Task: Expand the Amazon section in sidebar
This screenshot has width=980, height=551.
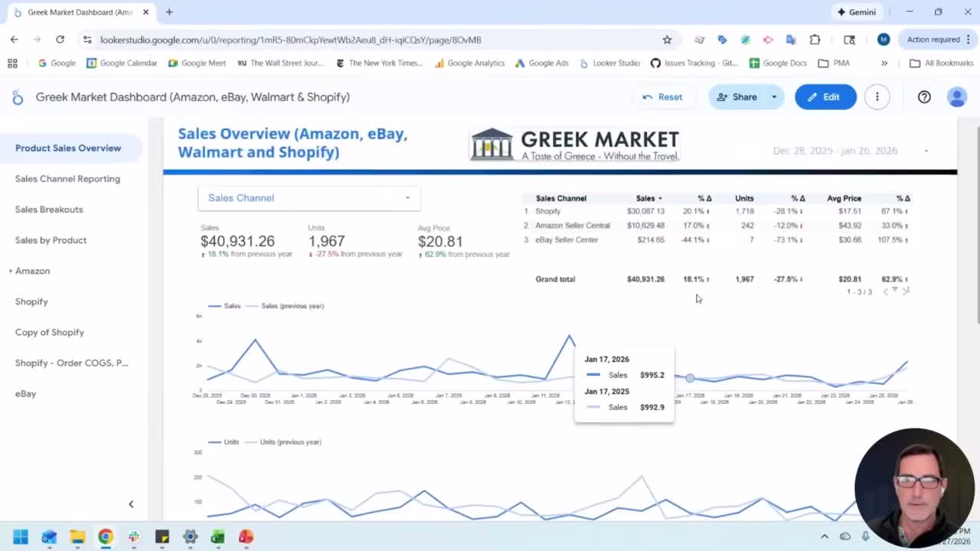Action: (x=11, y=271)
